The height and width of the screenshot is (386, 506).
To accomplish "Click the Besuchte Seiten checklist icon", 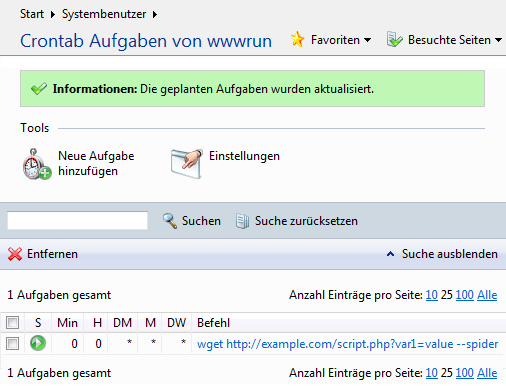I will coord(394,39).
